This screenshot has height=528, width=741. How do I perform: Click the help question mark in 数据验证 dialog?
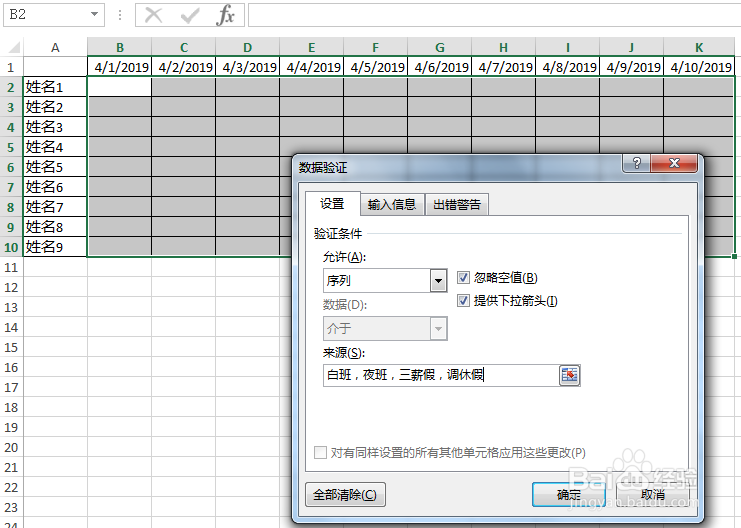pyautogui.click(x=637, y=163)
